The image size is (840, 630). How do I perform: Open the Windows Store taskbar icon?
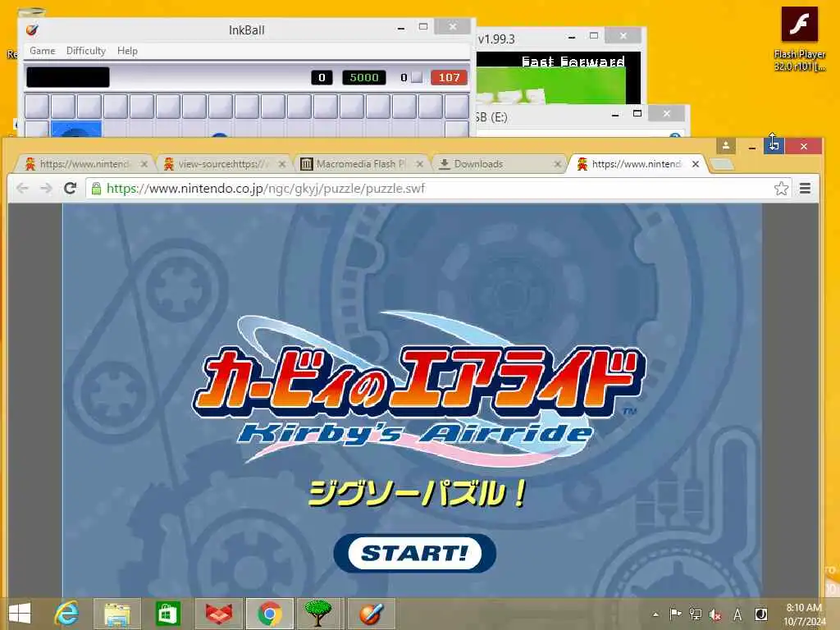click(167, 614)
